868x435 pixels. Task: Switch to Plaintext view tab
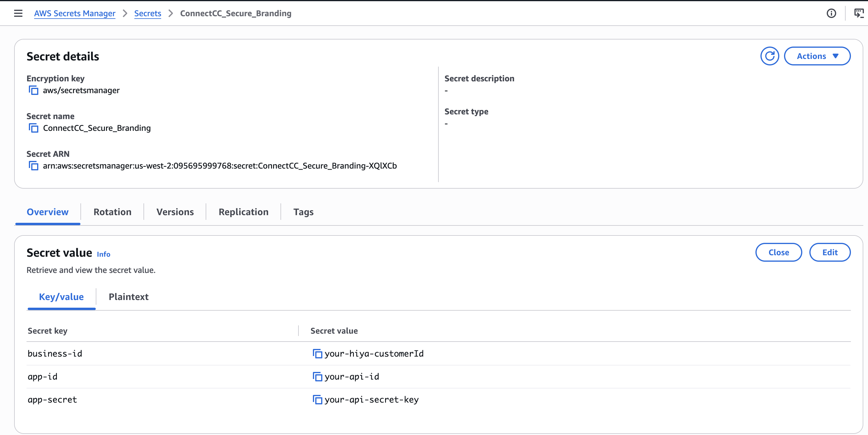click(128, 297)
